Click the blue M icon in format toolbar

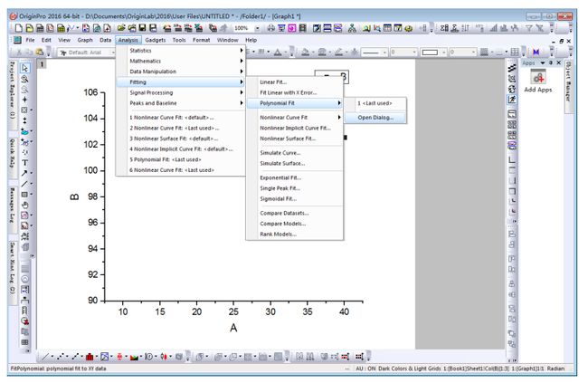(x=536, y=53)
